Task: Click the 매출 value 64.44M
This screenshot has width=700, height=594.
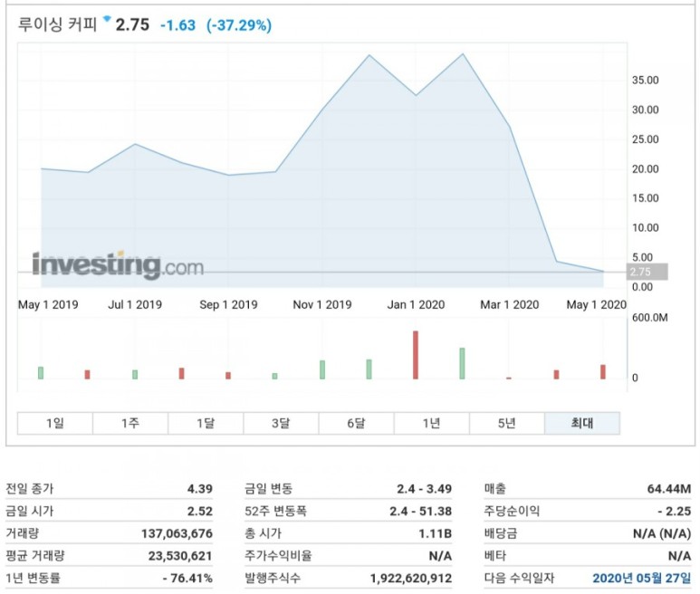Action: point(668,489)
